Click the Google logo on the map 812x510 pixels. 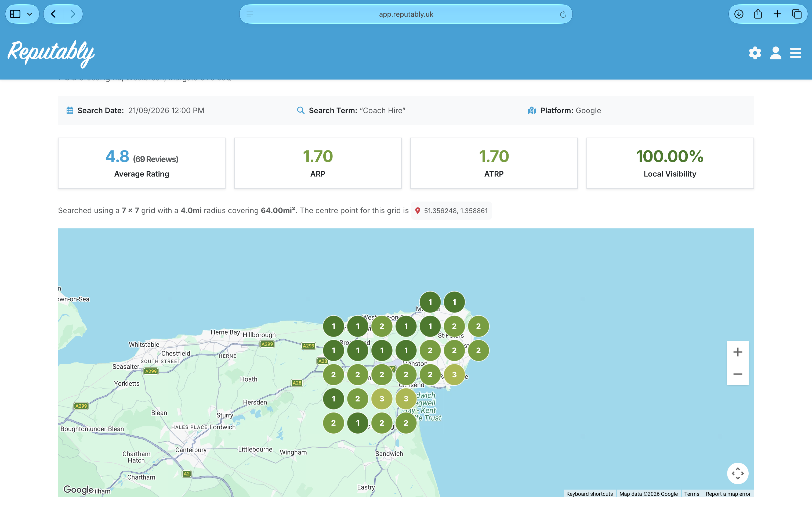click(x=78, y=489)
